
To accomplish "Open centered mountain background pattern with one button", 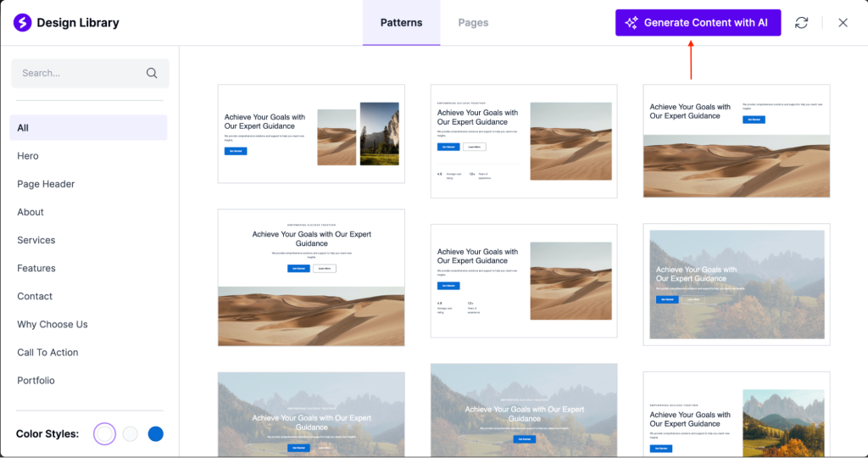I will [524, 411].
